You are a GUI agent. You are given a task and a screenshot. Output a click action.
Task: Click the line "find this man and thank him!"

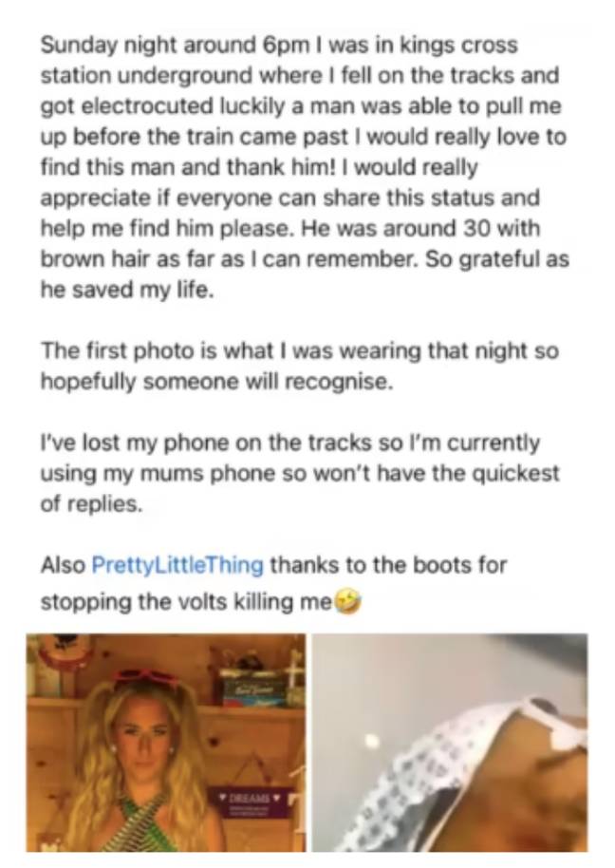259,167
